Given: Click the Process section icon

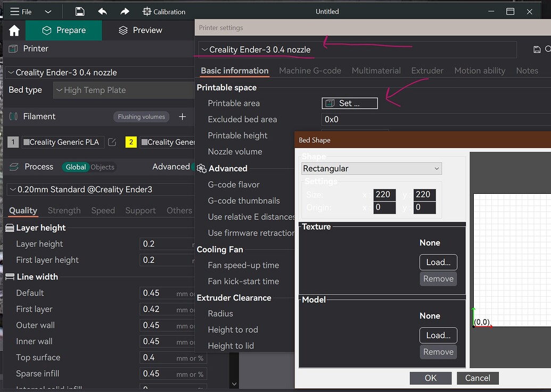Looking at the screenshot, I should click(14, 167).
